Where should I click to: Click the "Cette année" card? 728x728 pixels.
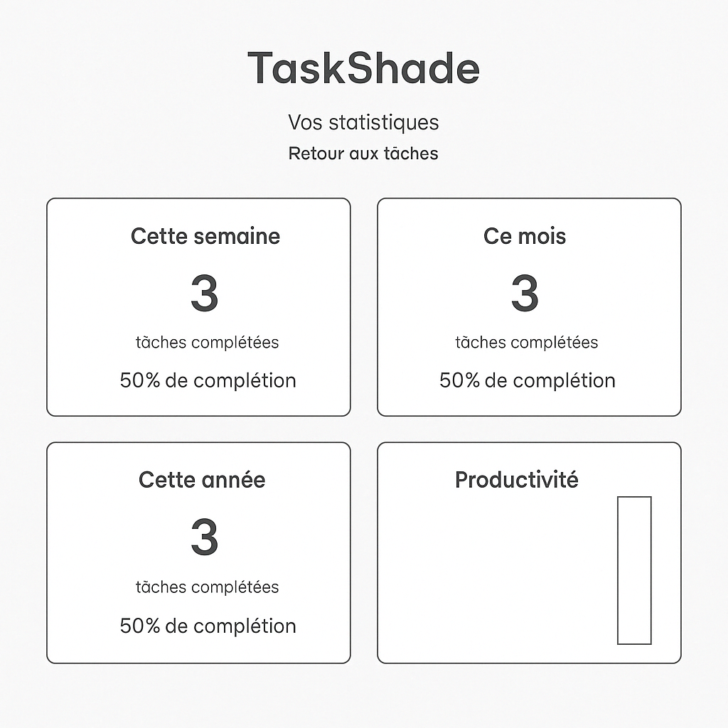point(198,553)
